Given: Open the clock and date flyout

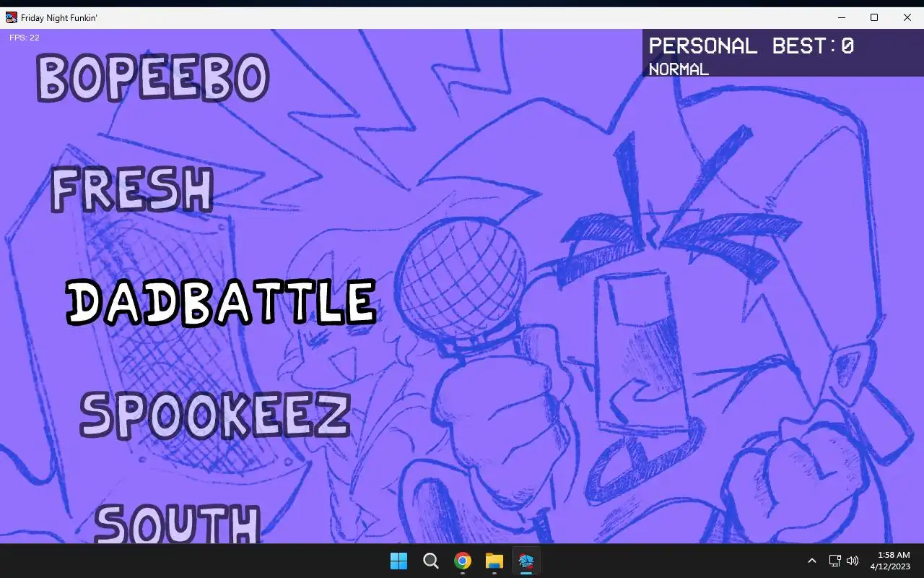Looking at the screenshot, I should [x=889, y=561].
